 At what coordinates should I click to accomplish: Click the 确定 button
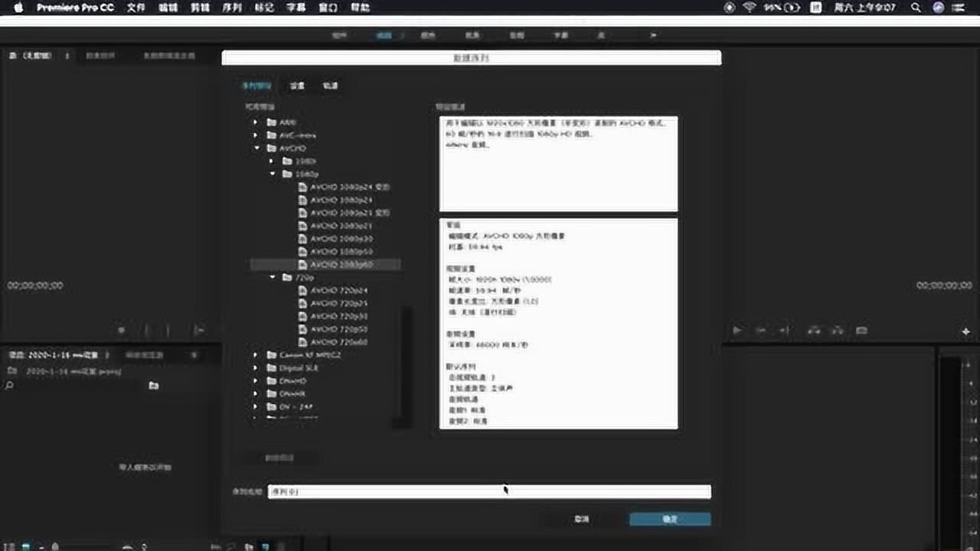click(x=670, y=519)
